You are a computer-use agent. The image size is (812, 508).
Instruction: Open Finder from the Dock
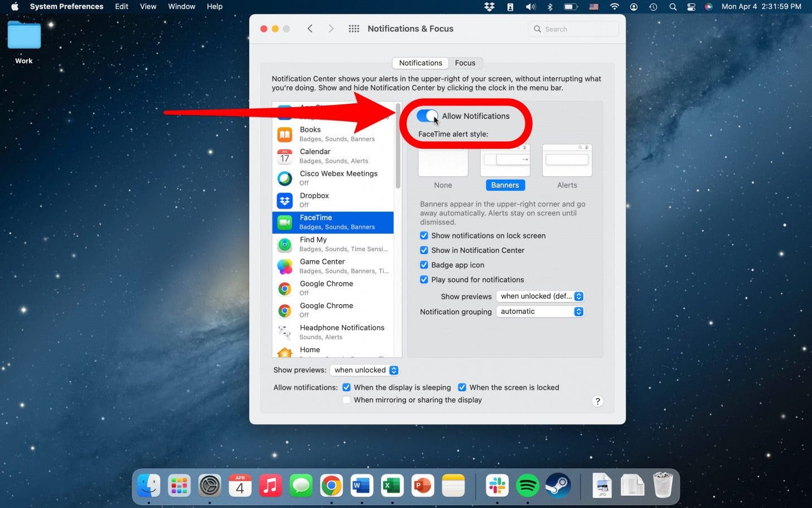pyautogui.click(x=149, y=486)
